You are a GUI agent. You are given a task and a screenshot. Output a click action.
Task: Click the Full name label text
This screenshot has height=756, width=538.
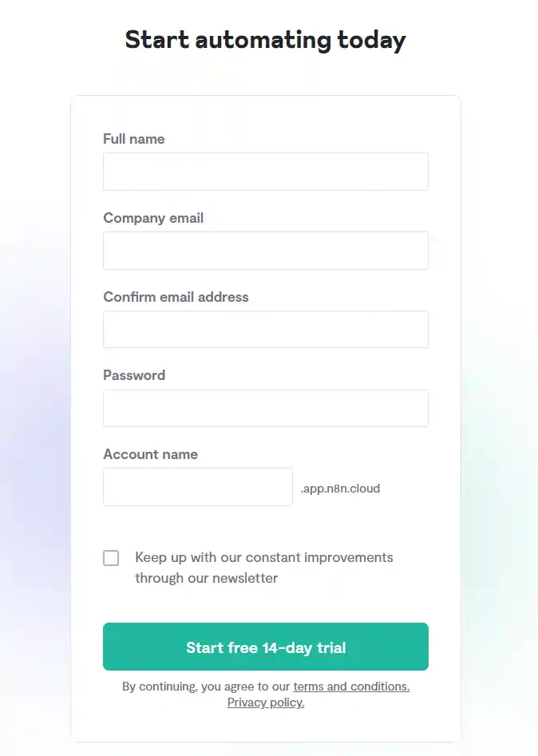pos(133,138)
